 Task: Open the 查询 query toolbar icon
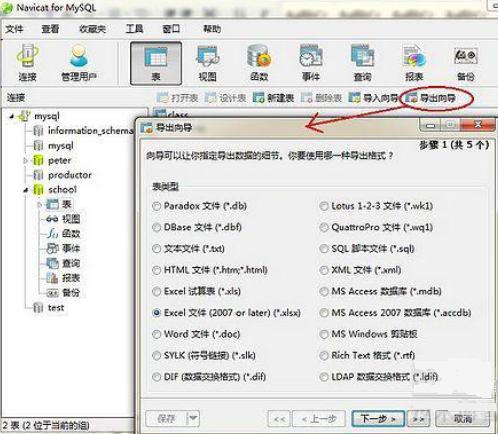[x=362, y=63]
